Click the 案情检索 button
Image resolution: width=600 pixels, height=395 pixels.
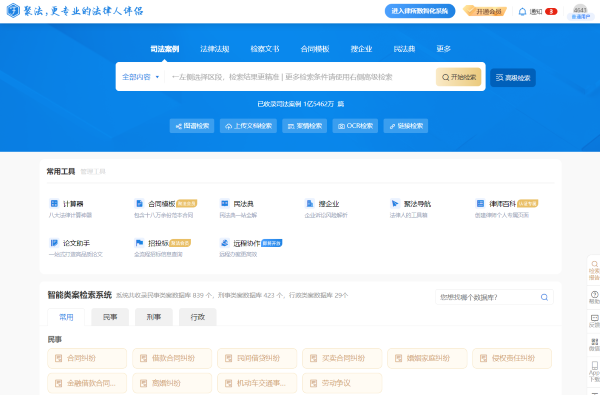click(305, 126)
